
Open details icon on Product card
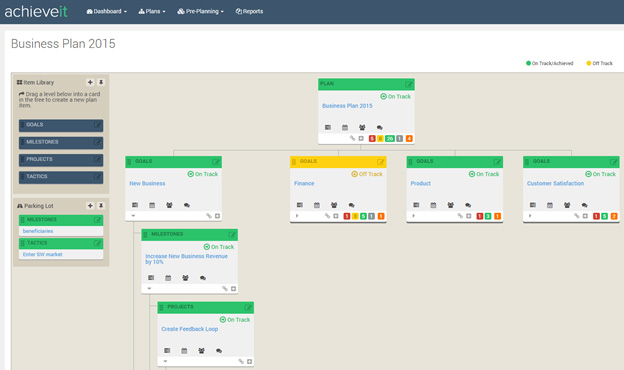click(x=416, y=205)
